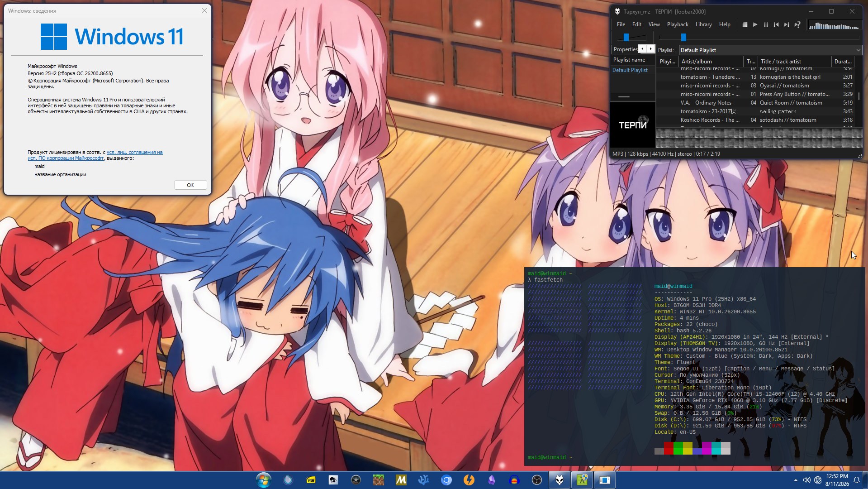Image resolution: width=868 pixels, height=489 pixels.
Task: Skip to previous track in foobar2000
Action: tap(776, 24)
